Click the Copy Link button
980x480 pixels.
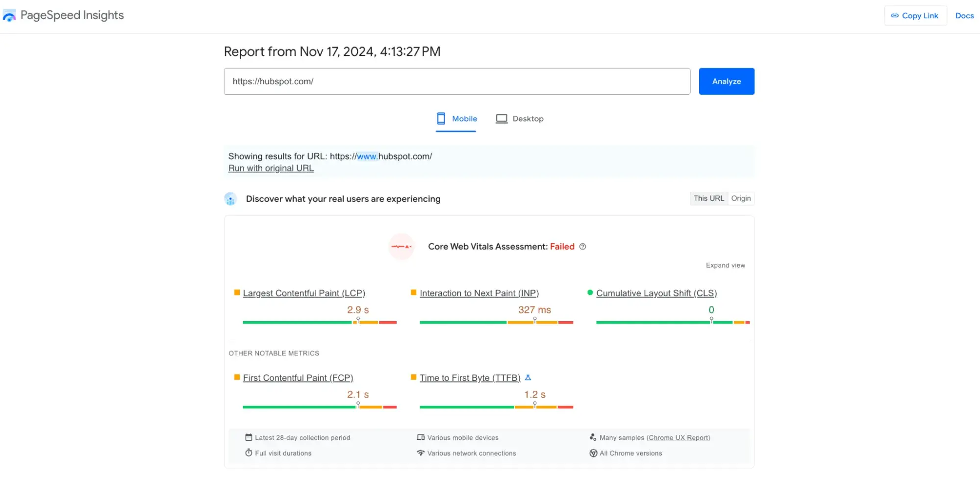[x=915, y=16]
